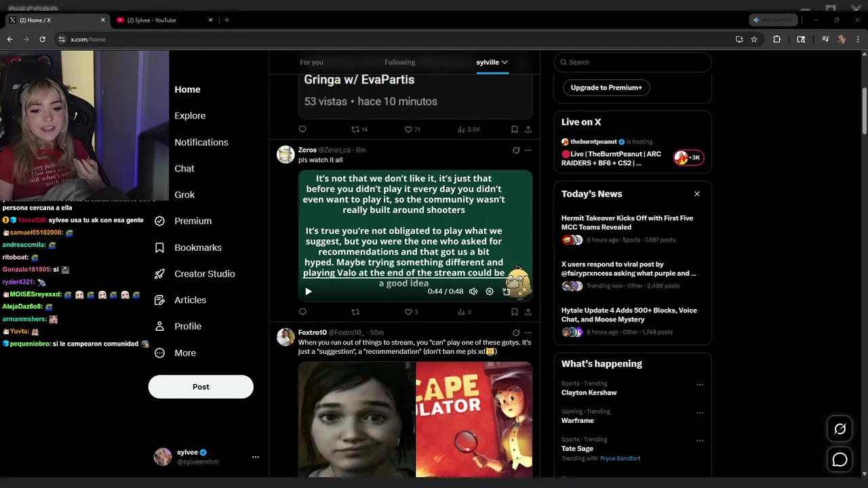
Task: Mute the Zeros video volume
Action: [473, 291]
